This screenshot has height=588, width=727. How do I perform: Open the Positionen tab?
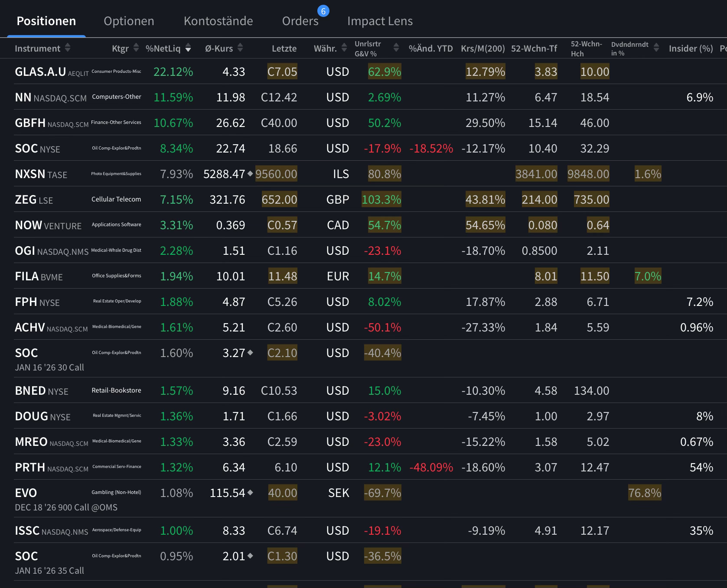pos(46,21)
